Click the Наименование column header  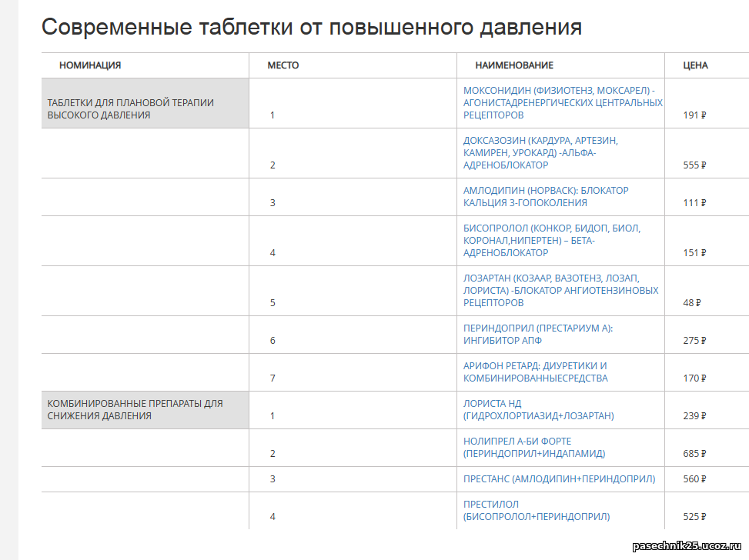click(x=513, y=65)
